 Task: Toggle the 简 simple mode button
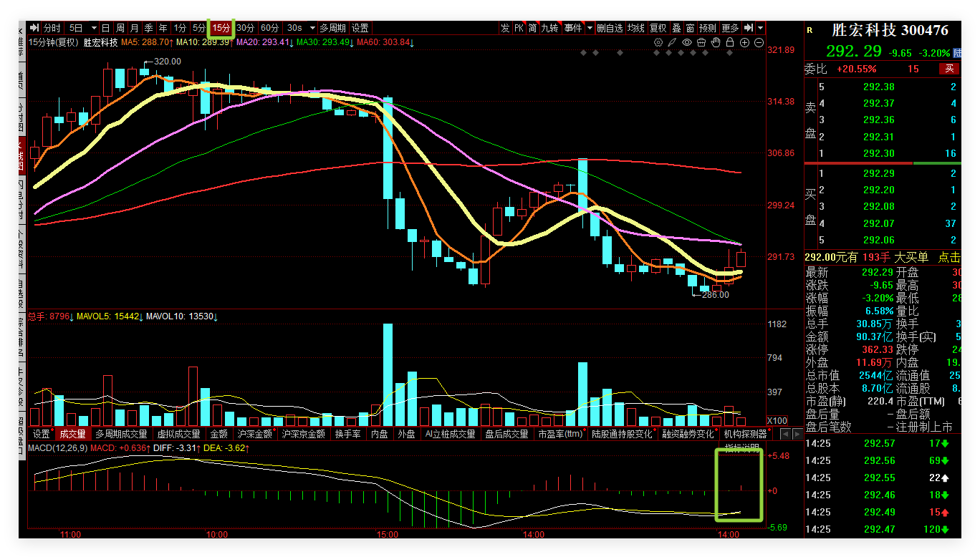click(x=532, y=28)
